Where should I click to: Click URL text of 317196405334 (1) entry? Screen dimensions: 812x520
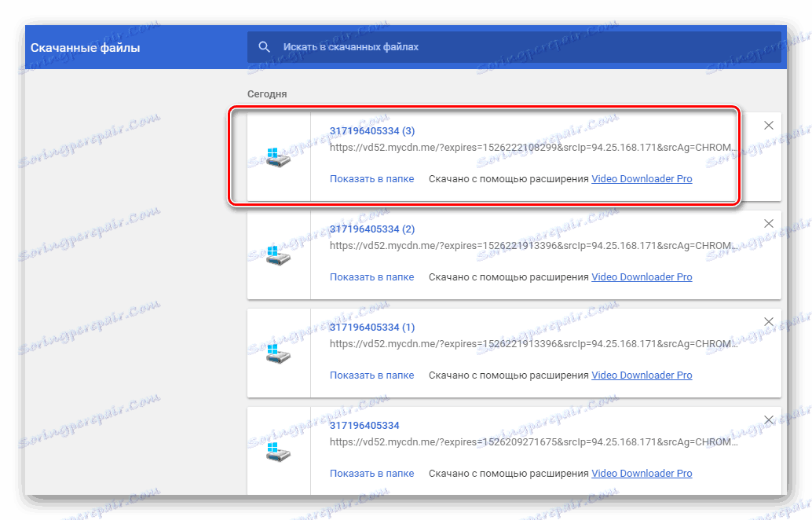pos(533,344)
